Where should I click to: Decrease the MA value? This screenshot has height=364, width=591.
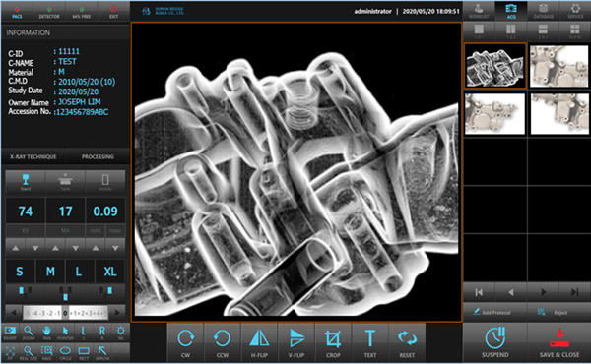tap(76, 248)
